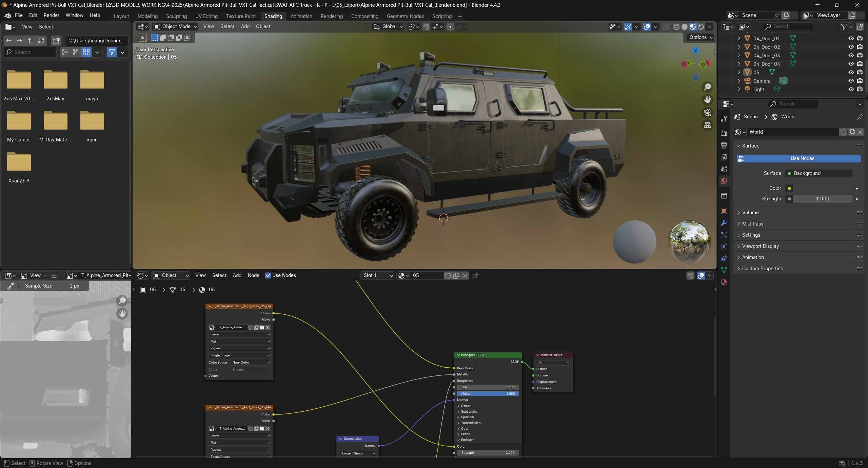Open the View Layer properties tab
This screenshot has width=868, height=468.
(724, 157)
